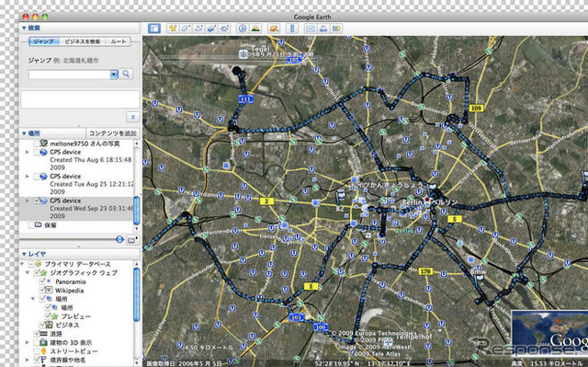588x367 pixels.
Task: Click the Add Image Overlay icon
Action: point(211,29)
